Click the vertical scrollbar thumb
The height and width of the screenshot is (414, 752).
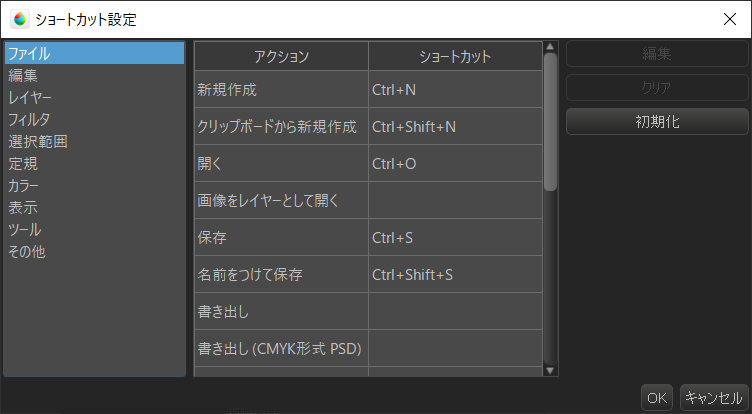pos(550,122)
